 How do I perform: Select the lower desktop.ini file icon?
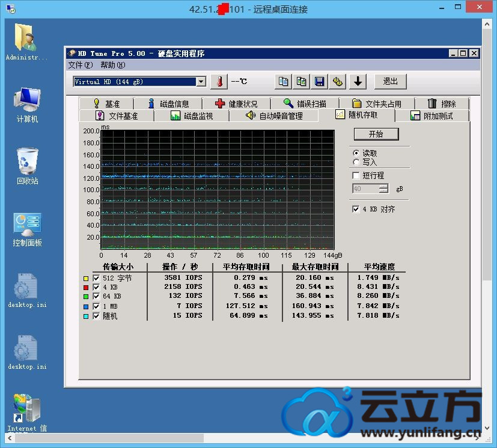pyautogui.click(x=27, y=353)
